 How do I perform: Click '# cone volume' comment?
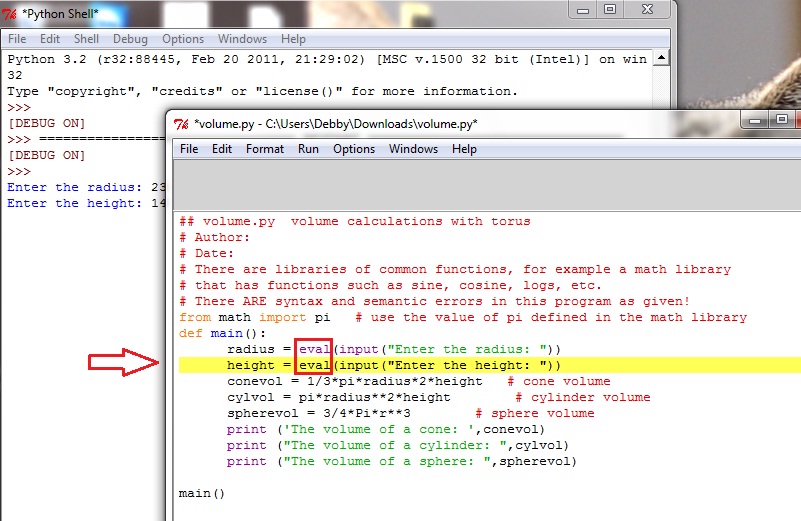click(x=558, y=381)
